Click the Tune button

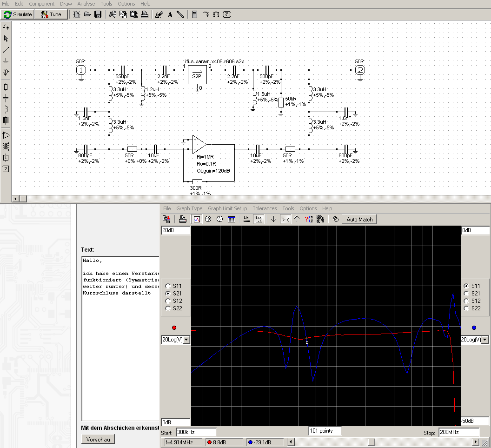51,14
